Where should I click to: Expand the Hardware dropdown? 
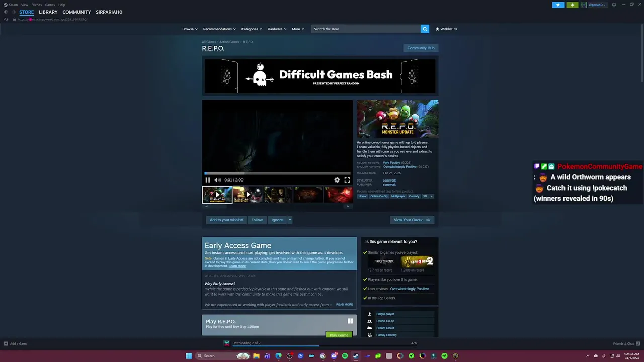pos(277,29)
